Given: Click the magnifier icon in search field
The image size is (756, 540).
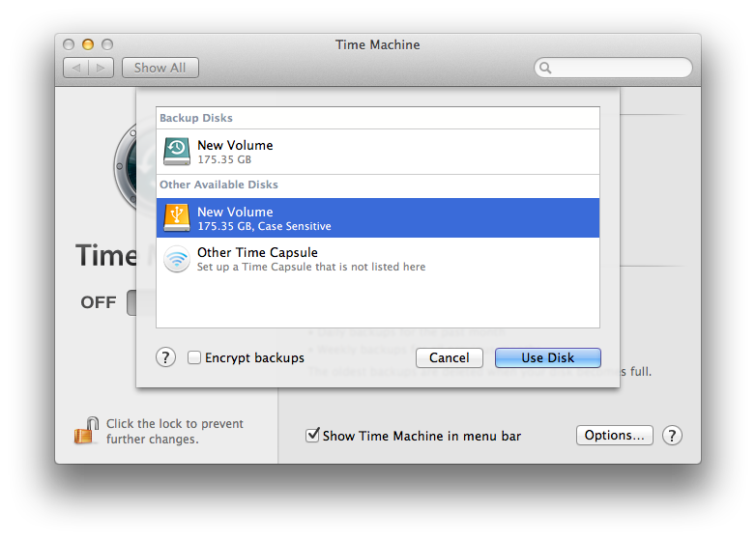Looking at the screenshot, I should (545, 68).
